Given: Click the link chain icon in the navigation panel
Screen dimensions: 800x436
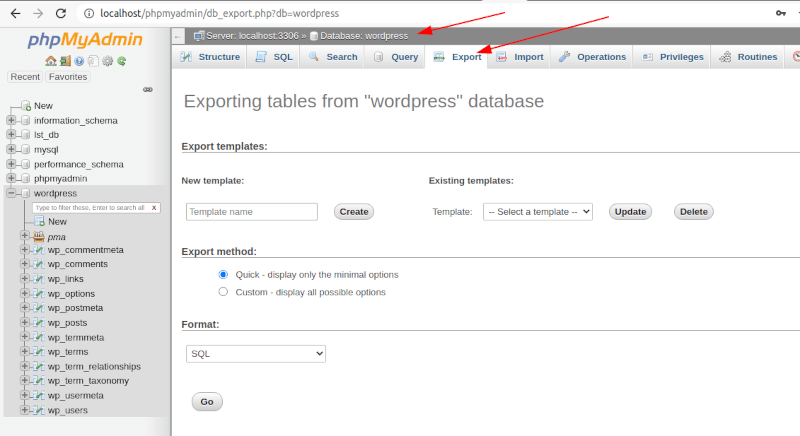Looking at the screenshot, I should [147, 90].
